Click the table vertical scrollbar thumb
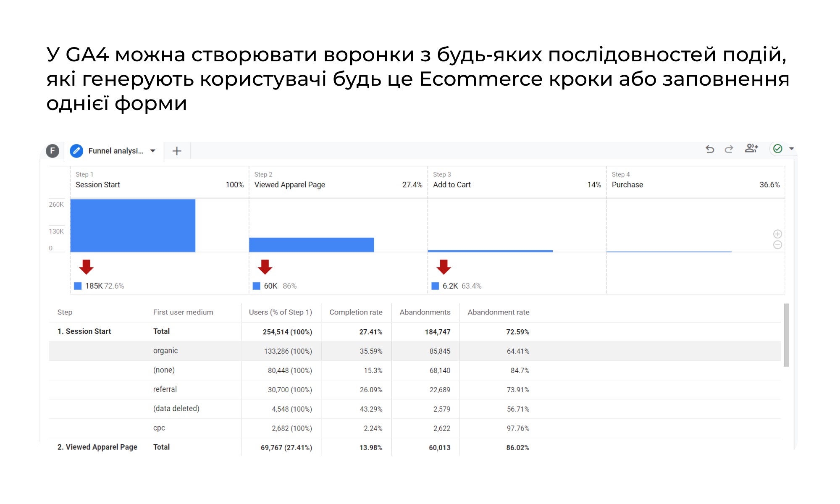Viewport: 840px width, 504px height. coord(786,335)
